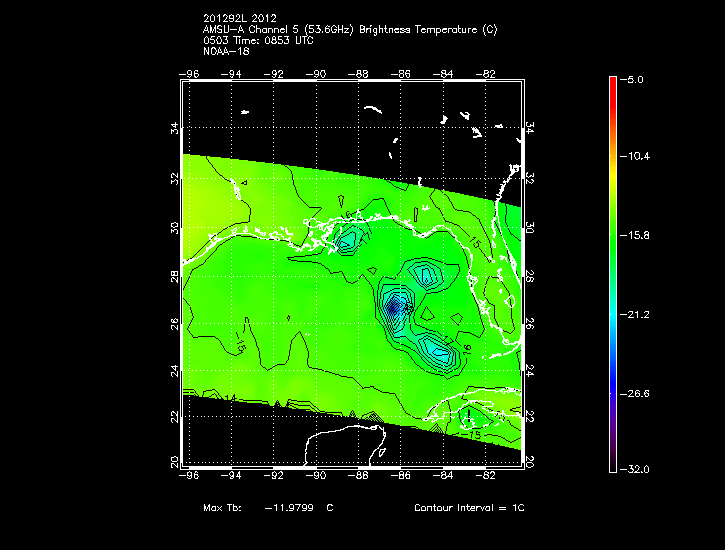
Task: Click the '32' latitude label on left axis
Action: pos(174,179)
